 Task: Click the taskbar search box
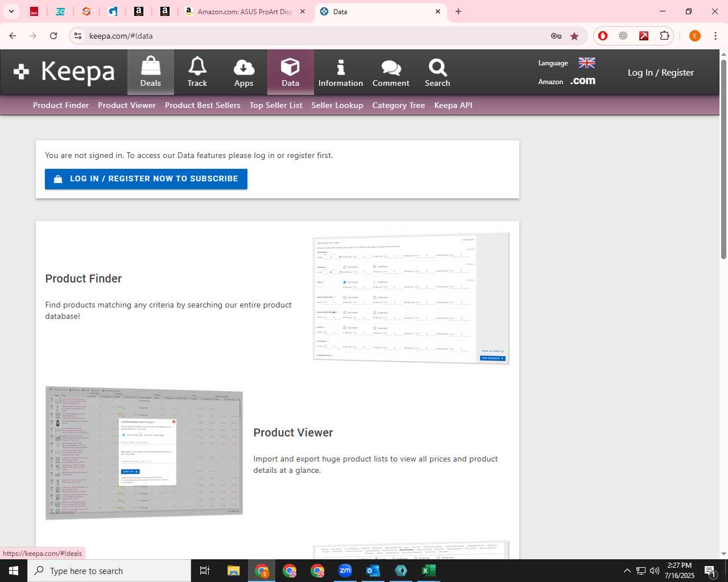tap(109, 571)
